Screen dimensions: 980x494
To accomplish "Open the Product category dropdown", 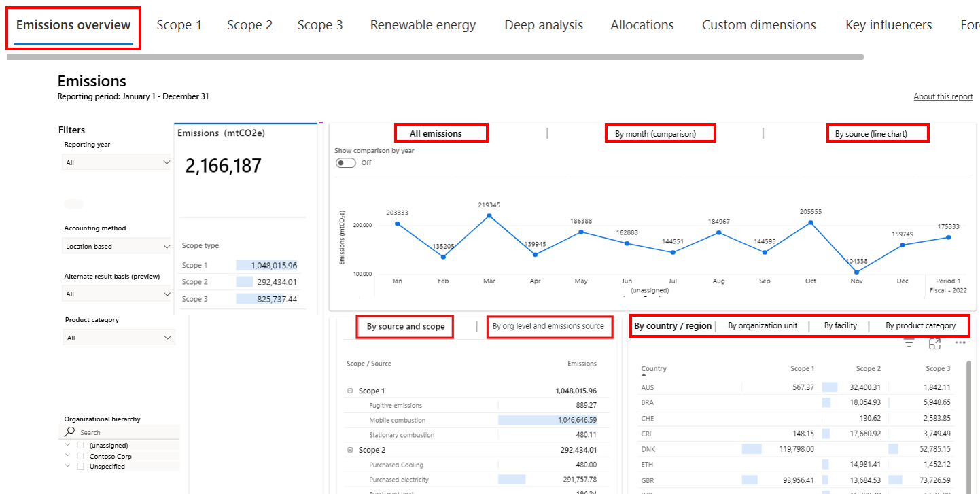I will (119, 338).
